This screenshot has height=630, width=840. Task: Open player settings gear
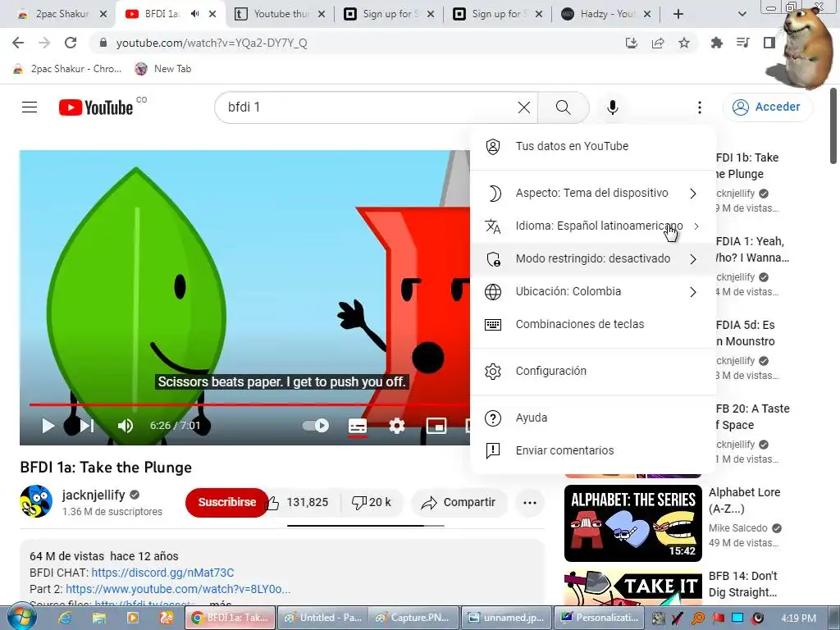(x=396, y=426)
